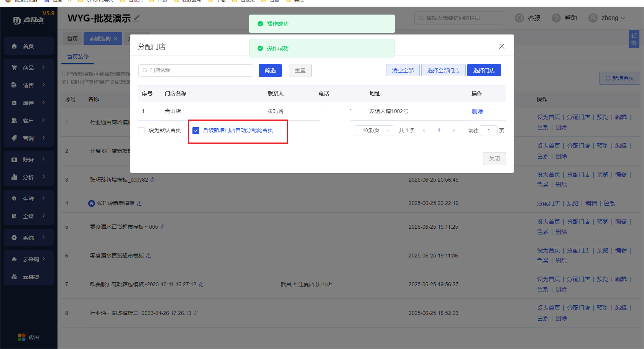Click the 选择全部门店 button
Screen dimensions: 644x349
tap(443, 70)
